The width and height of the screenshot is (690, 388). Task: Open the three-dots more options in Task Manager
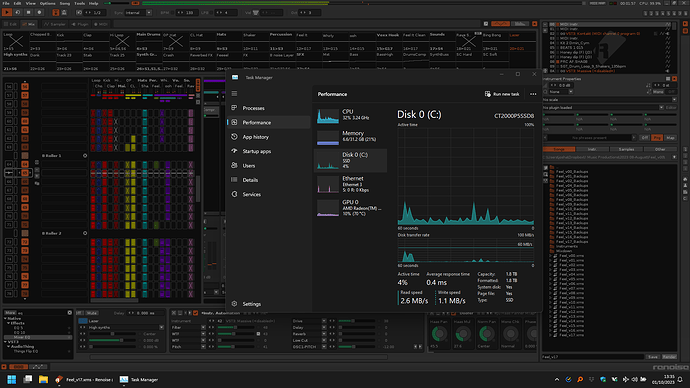pyautogui.click(x=533, y=94)
